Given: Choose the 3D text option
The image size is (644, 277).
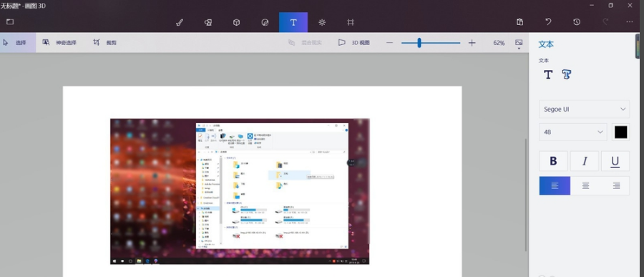Looking at the screenshot, I should pyautogui.click(x=567, y=74).
